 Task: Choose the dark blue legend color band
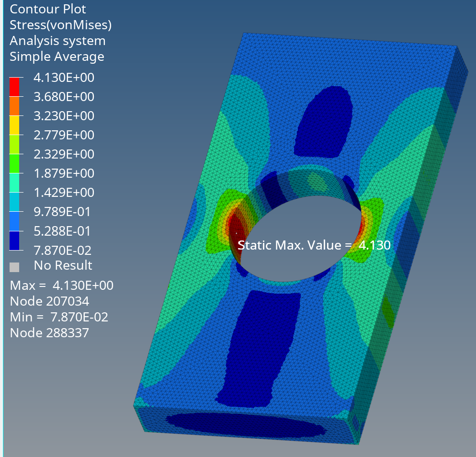click(x=14, y=240)
